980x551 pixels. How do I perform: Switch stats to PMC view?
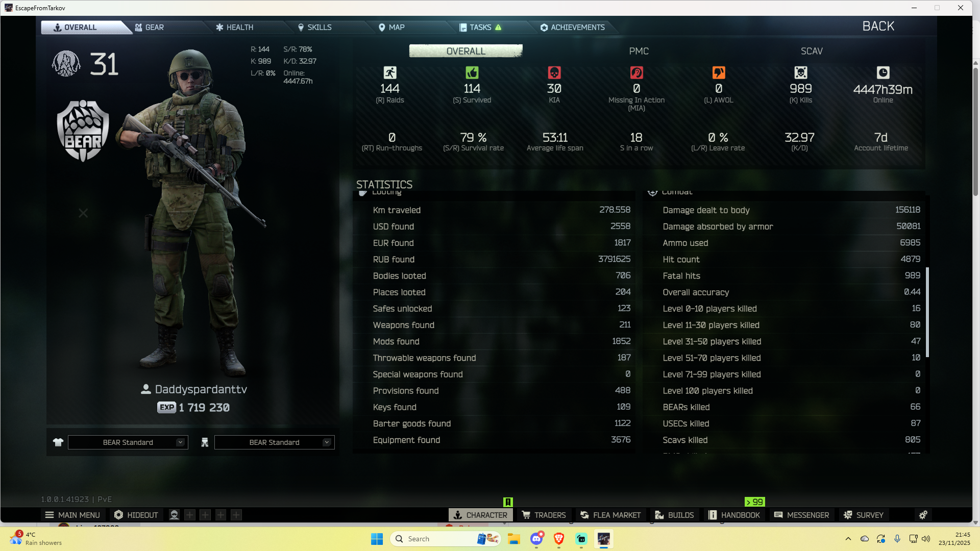(639, 51)
